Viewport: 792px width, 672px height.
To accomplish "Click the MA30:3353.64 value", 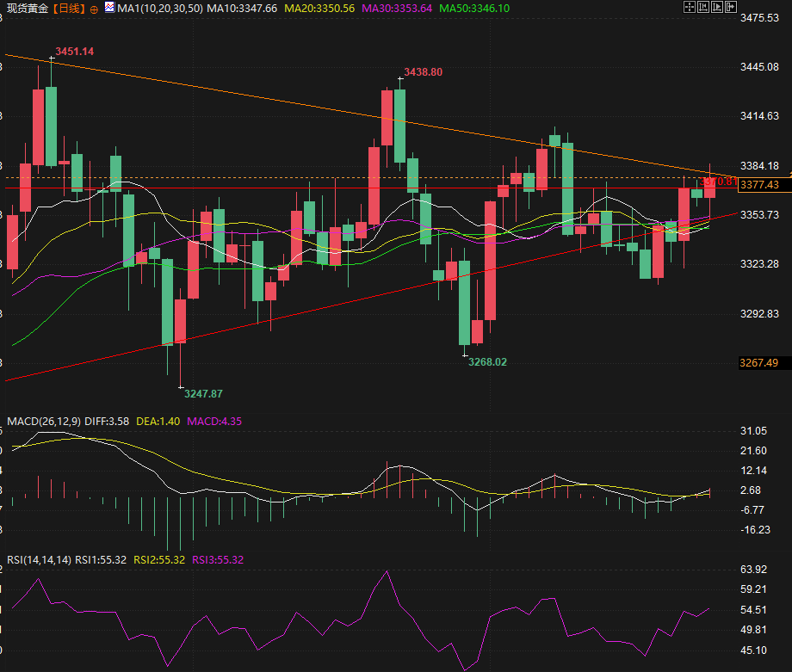I will 397,9.
